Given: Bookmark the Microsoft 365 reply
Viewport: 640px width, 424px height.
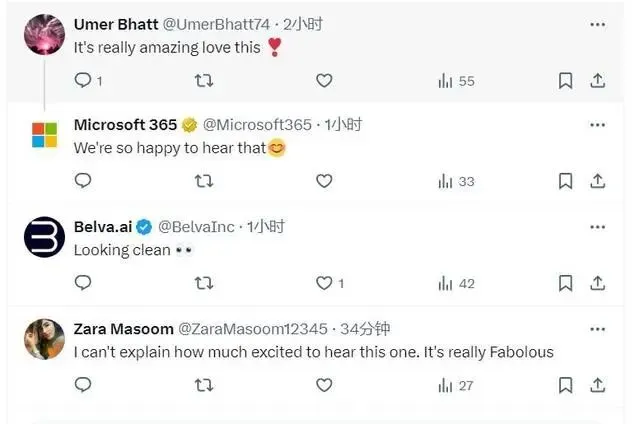Looking at the screenshot, I should tap(565, 181).
